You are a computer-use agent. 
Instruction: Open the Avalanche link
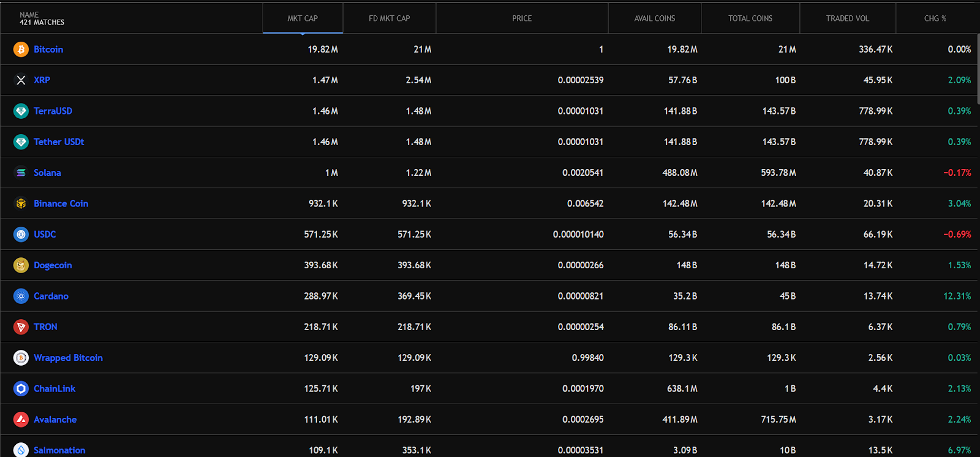coord(55,419)
